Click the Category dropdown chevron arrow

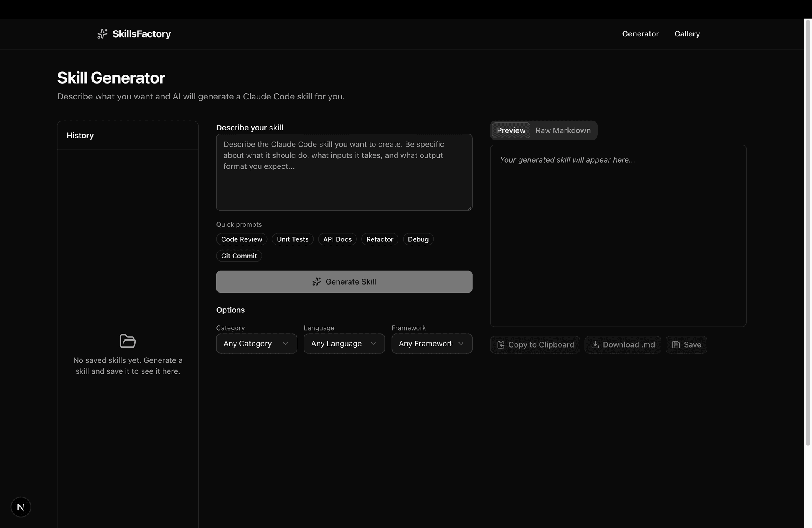coord(285,344)
